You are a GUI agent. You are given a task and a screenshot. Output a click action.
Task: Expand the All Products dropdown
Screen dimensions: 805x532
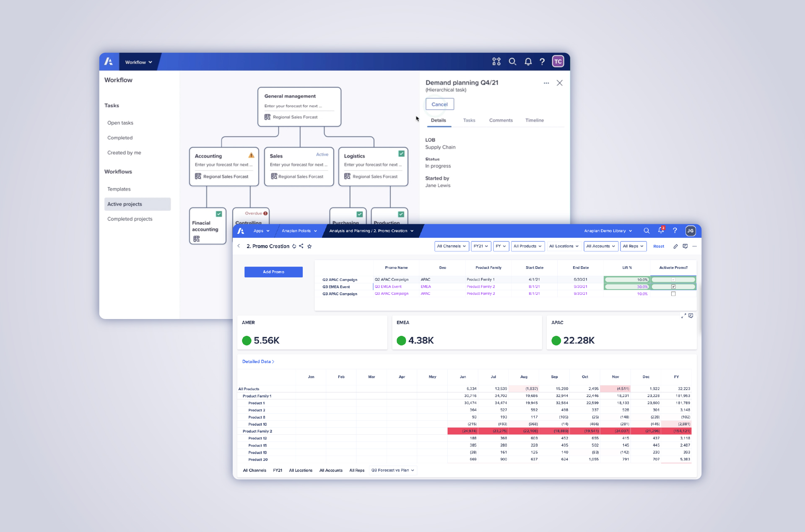pos(527,246)
